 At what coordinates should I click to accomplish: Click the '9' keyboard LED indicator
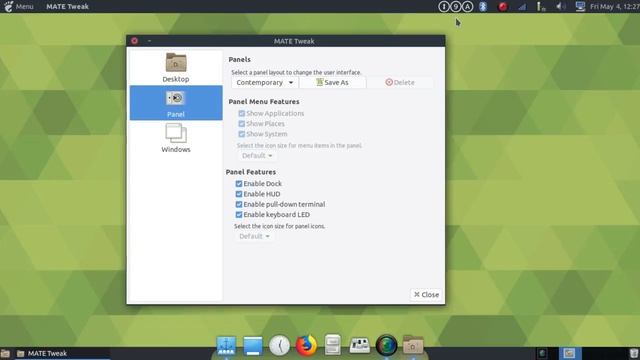click(x=456, y=7)
